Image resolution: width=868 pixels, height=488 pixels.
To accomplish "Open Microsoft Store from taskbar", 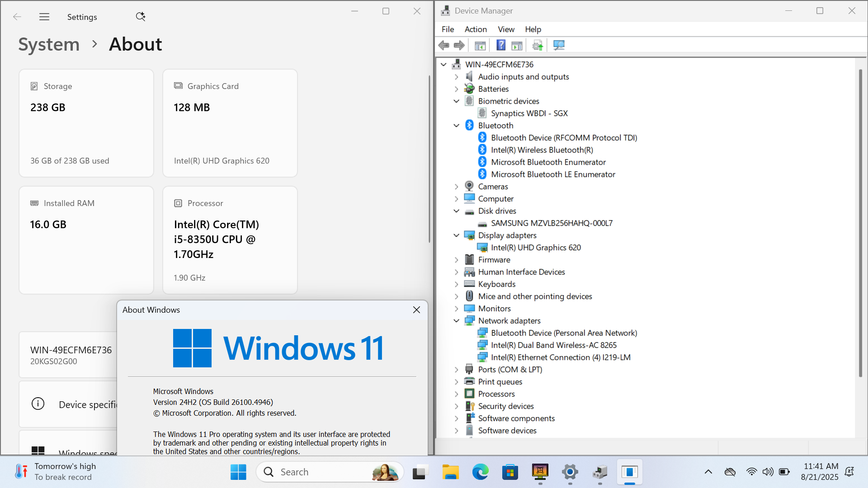I will (x=510, y=472).
